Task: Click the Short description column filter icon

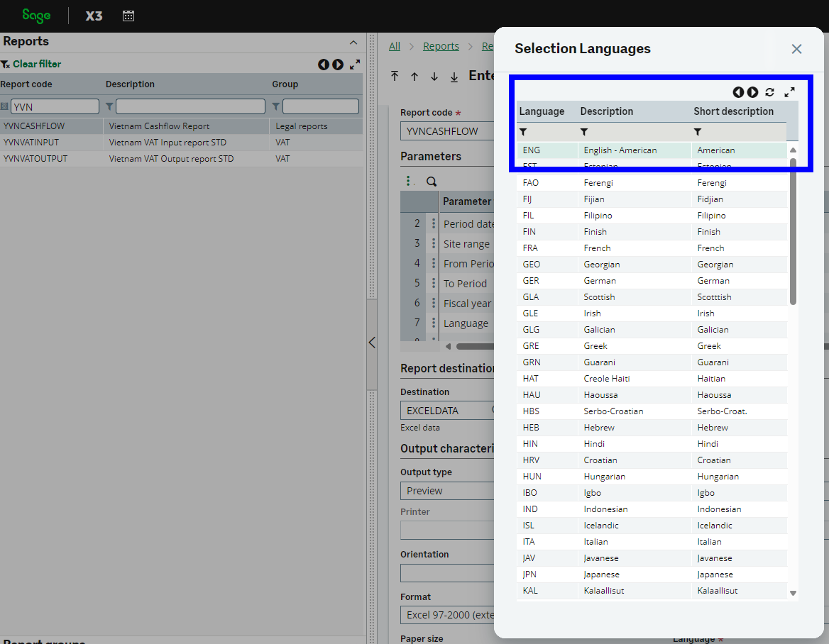Action: point(698,132)
